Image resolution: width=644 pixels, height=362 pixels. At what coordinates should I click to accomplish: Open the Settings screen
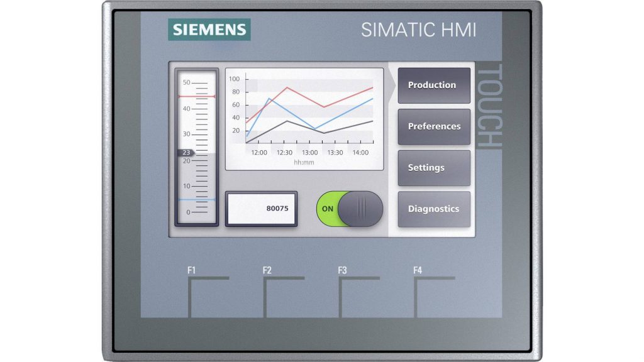coord(434,168)
